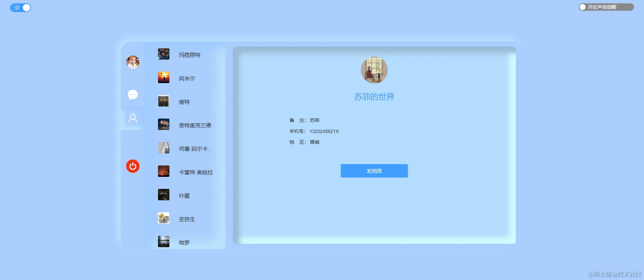The image size is (644, 280).
Task: Click the avatar beside 思特里克兰德
Action: [164, 124]
